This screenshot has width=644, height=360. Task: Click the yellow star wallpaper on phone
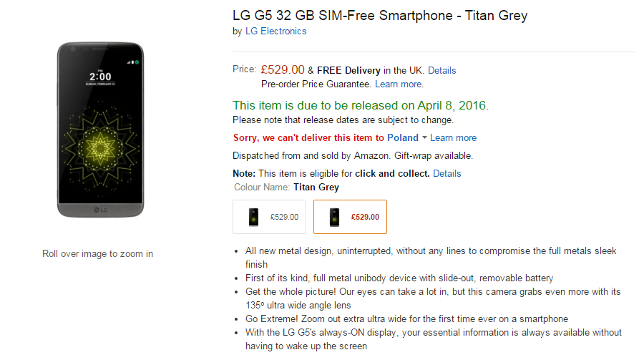pyautogui.click(x=101, y=148)
